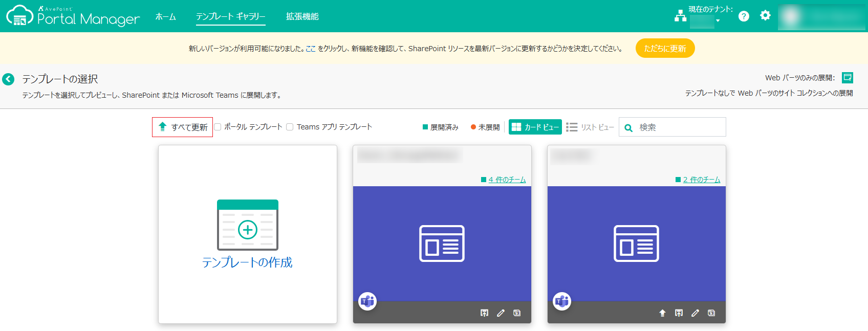Click the duplicate icon on the 4 件のチーム card
868x331 pixels.
pos(517,313)
